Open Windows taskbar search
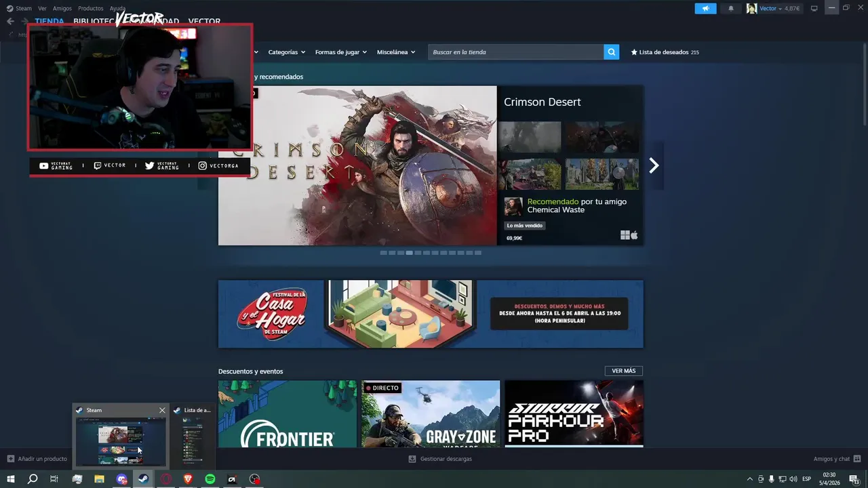The width and height of the screenshot is (868, 488). pos(33,479)
